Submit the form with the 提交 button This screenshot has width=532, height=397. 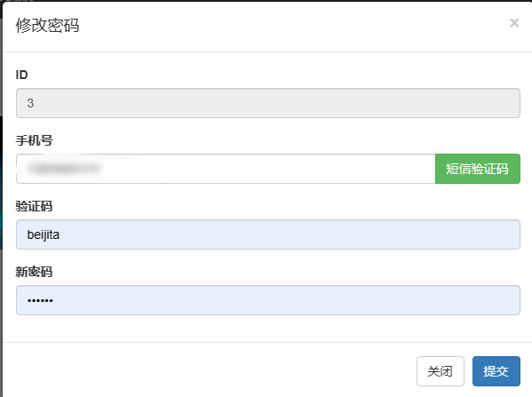[x=496, y=371]
